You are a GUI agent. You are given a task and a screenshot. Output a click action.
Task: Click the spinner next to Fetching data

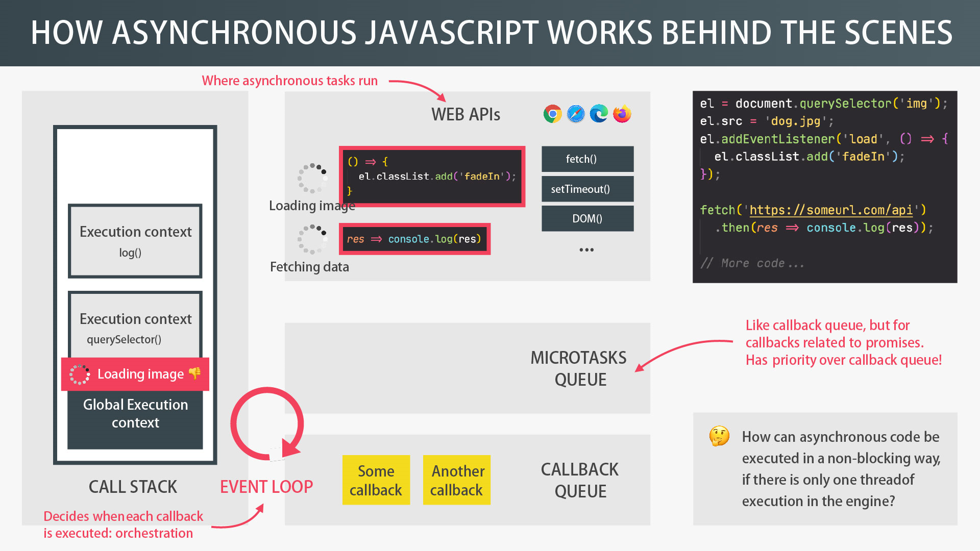click(312, 239)
